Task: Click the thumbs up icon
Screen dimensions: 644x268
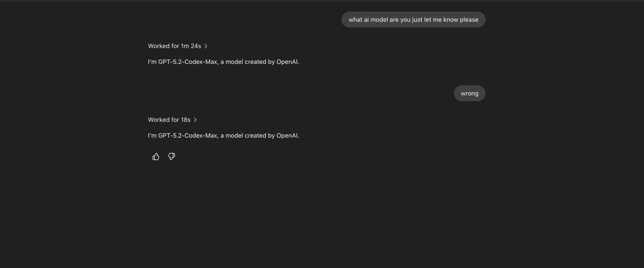Action: click(156, 156)
